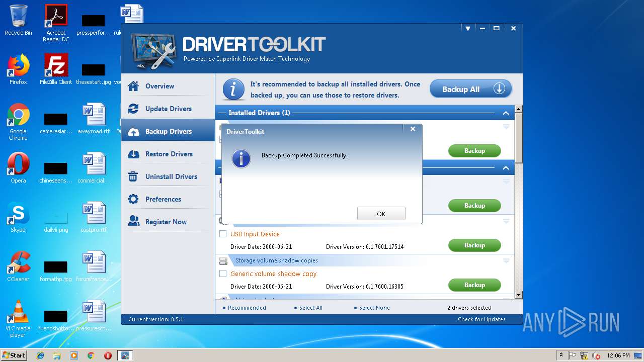Click DriverToolkit taskbar button
This screenshot has height=362, width=644.
pos(125,355)
